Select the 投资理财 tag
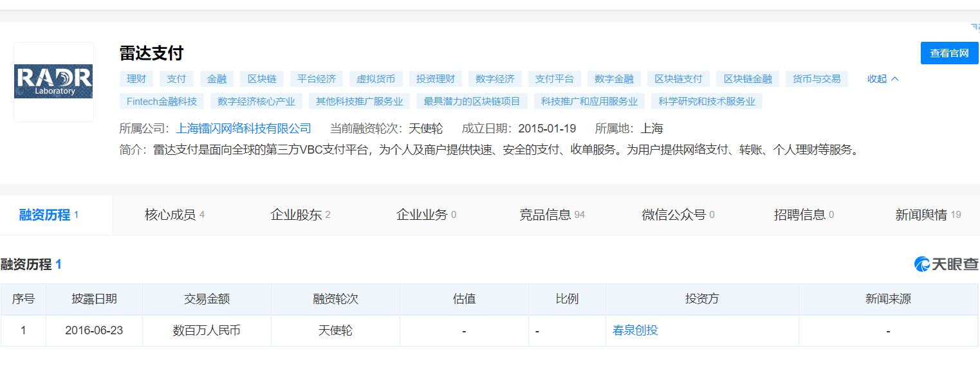980x369 pixels. 436,79
